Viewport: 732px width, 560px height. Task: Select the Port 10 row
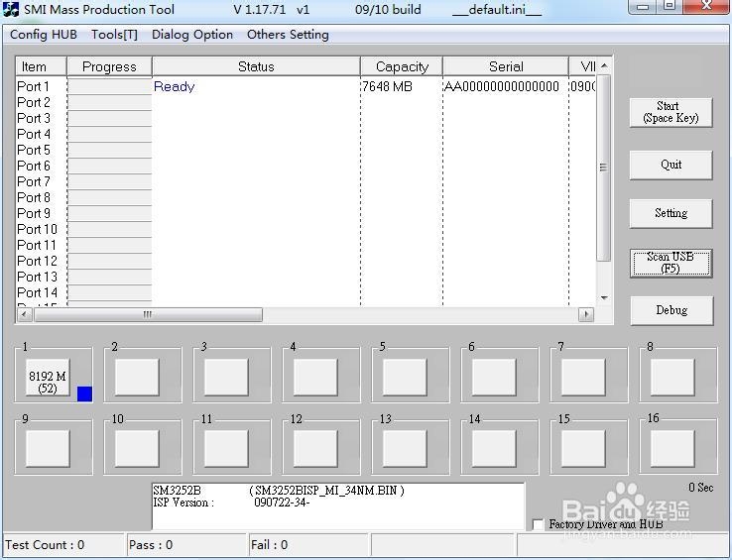305,230
